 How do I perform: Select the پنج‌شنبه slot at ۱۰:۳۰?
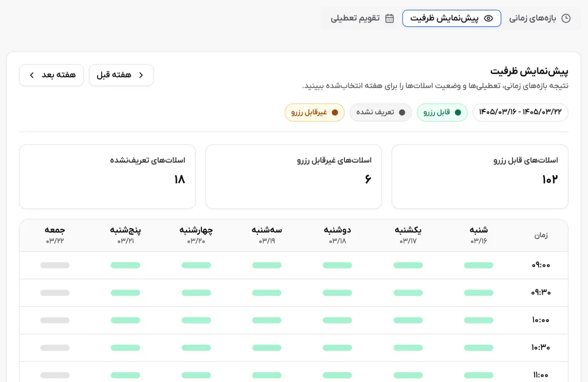(126, 348)
